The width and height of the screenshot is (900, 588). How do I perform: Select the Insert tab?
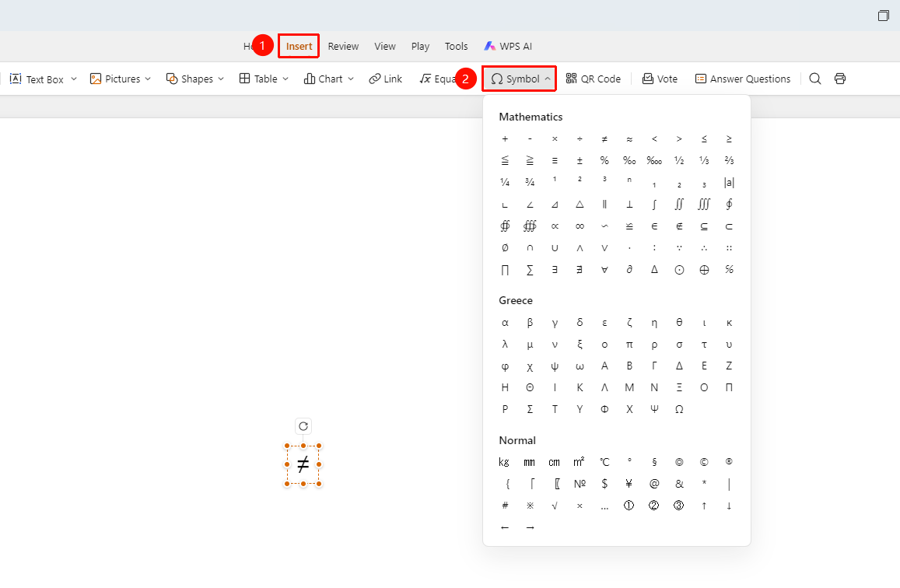click(299, 47)
